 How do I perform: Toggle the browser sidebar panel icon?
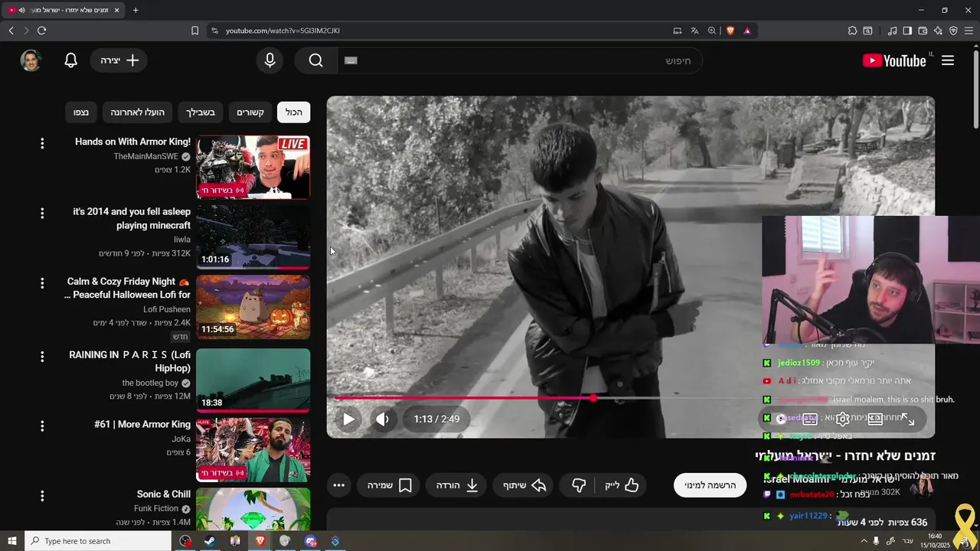click(x=907, y=31)
